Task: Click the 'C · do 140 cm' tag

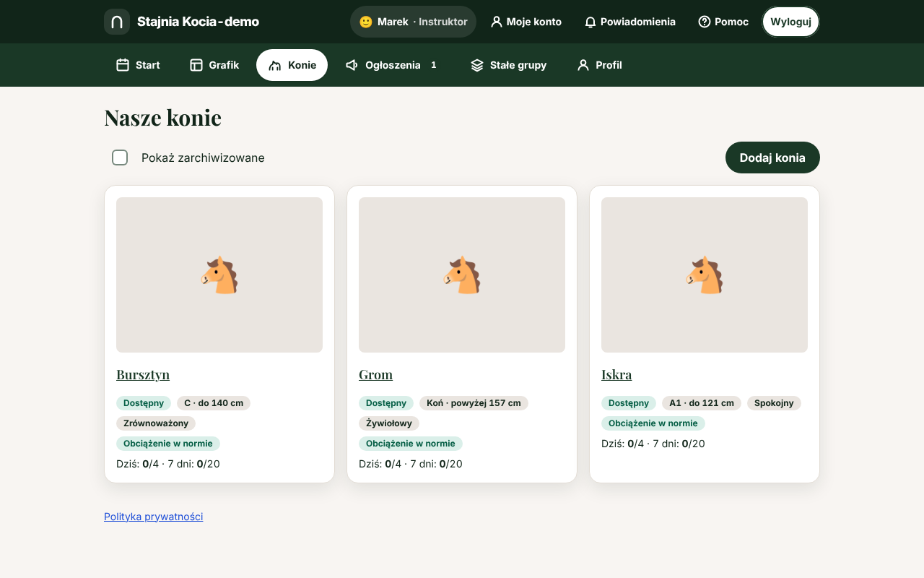Action: coord(214,403)
